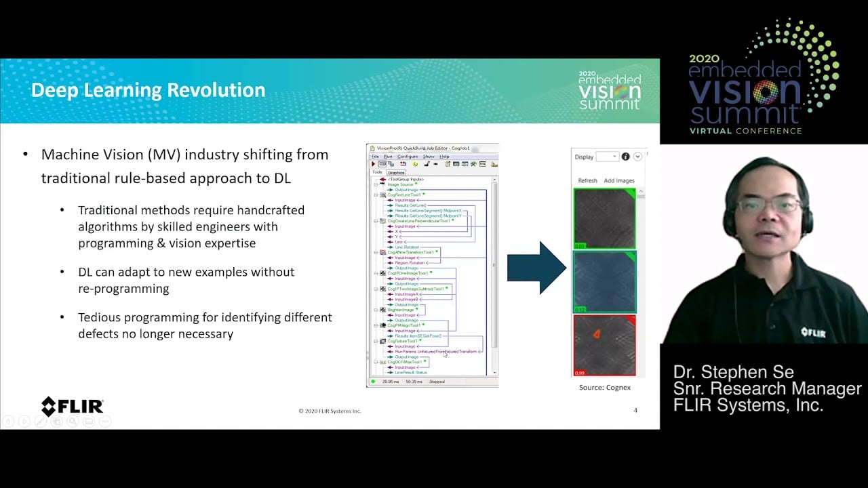Expand the circled chevron next to info

[637, 157]
